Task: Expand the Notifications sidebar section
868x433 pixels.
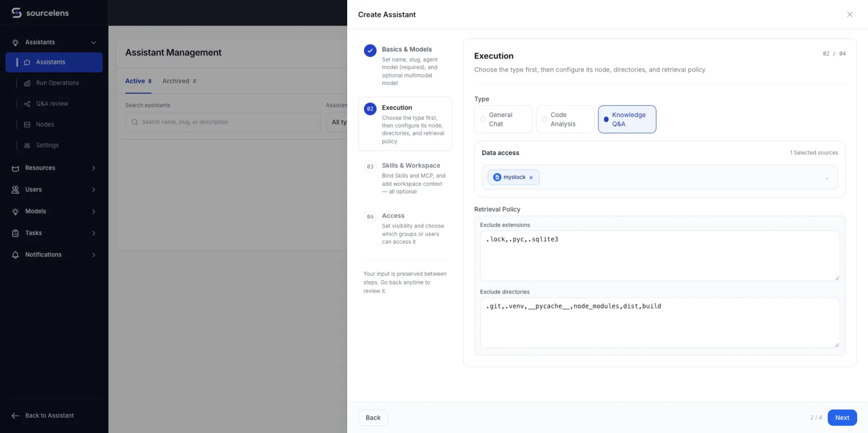Action: tap(93, 255)
